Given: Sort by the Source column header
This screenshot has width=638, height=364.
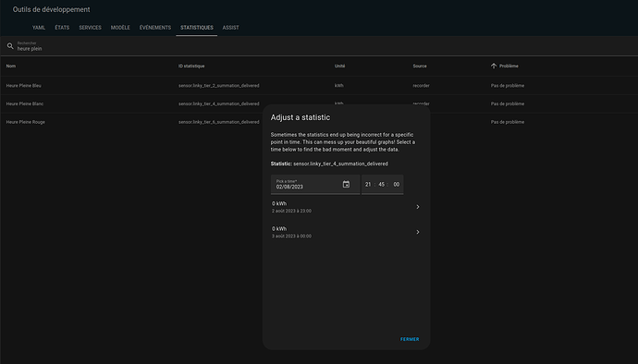Looking at the screenshot, I should tap(420, 66).
